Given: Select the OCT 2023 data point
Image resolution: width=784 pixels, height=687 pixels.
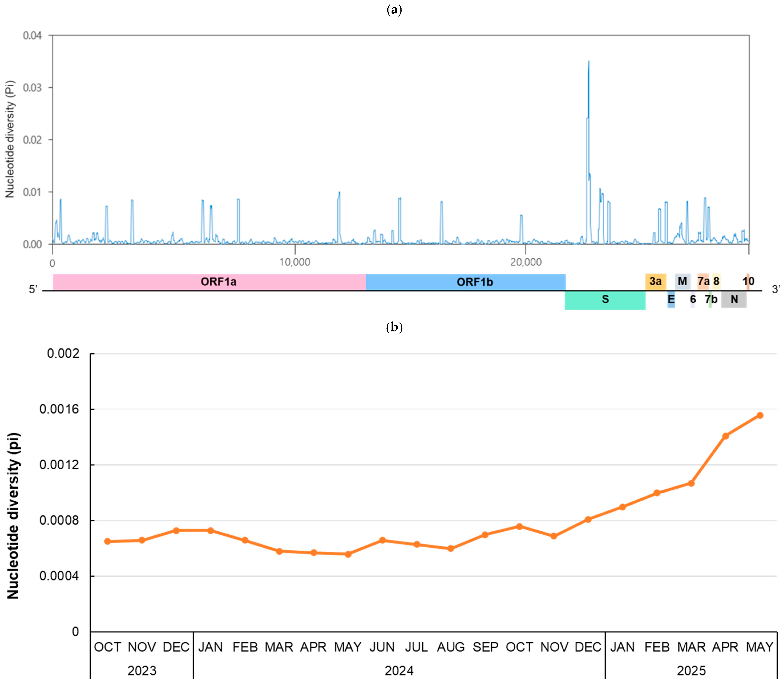Looking at the screenshot, I should point(107,541).
